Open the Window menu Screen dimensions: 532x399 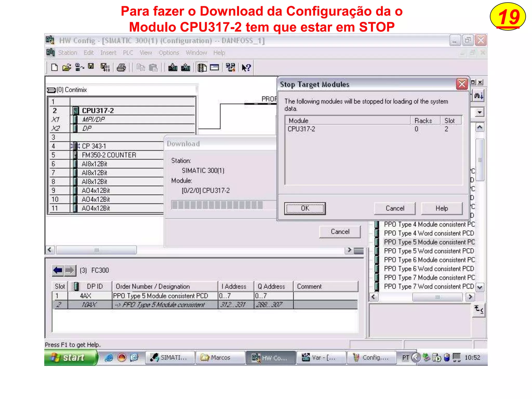196,53
